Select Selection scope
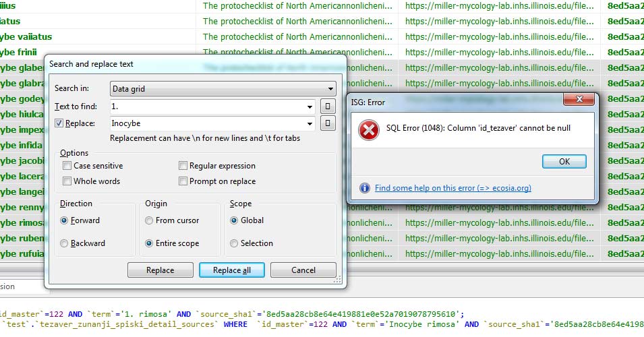 pos(234,243)
